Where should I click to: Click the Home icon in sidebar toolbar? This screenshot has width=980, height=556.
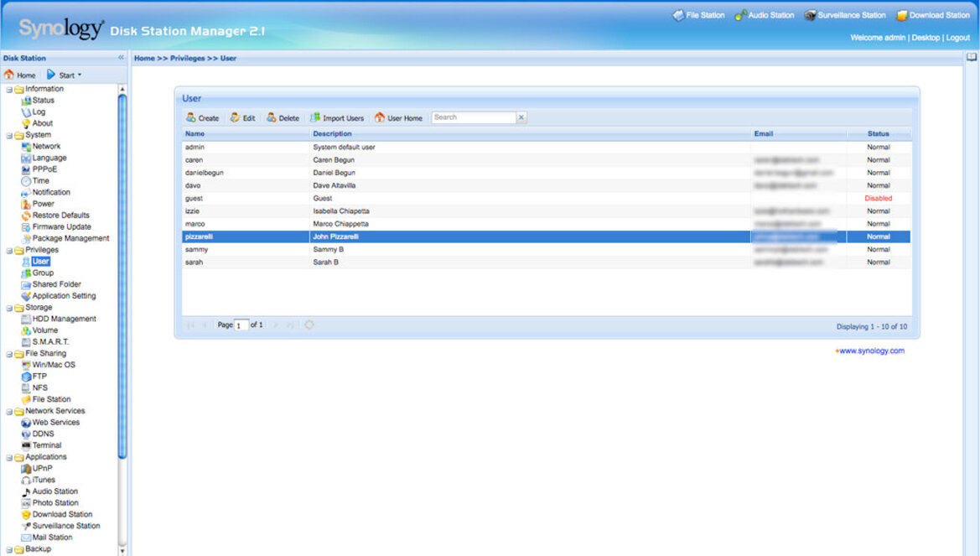click(x=20, y=75)
